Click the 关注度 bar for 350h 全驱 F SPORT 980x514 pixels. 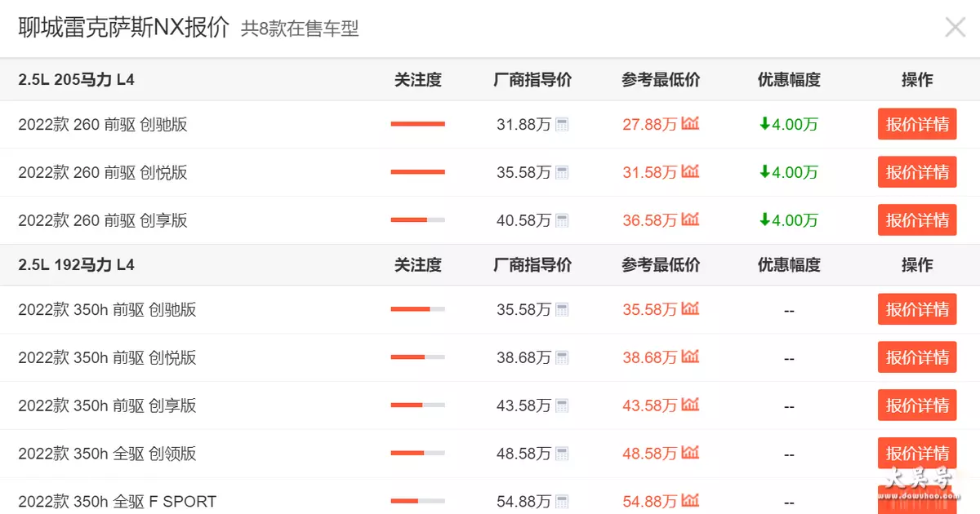click(x=418, y=502)
